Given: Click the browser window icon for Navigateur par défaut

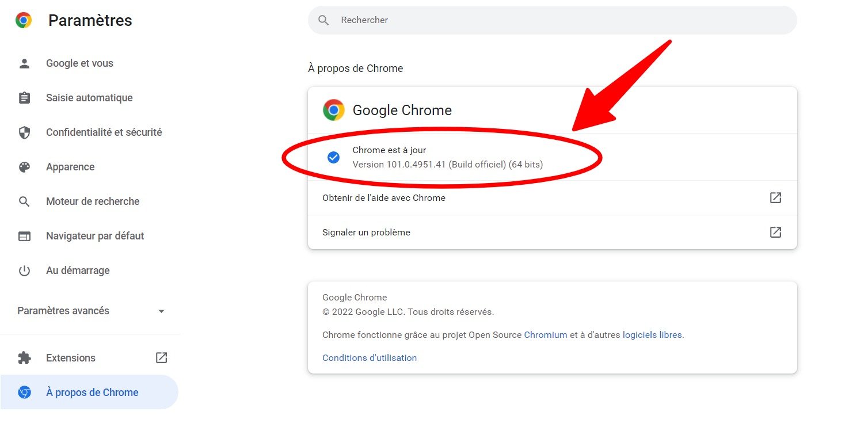Looking at the screenshot, I should 24,236.
